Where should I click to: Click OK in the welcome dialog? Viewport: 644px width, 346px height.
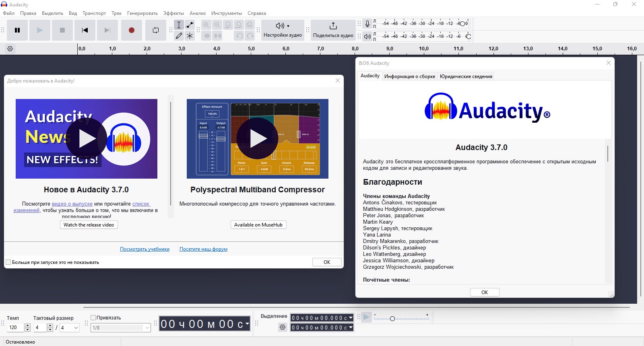(x=327, y=262)
